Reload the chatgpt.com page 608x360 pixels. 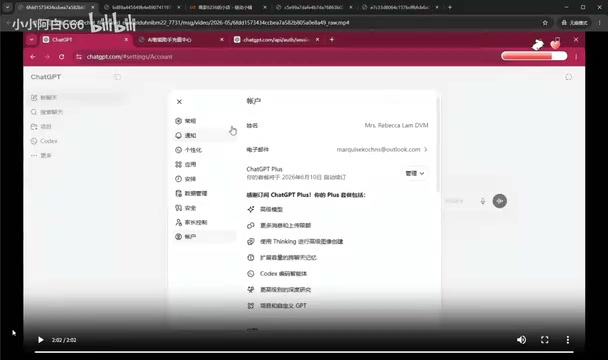coord(62,57)
